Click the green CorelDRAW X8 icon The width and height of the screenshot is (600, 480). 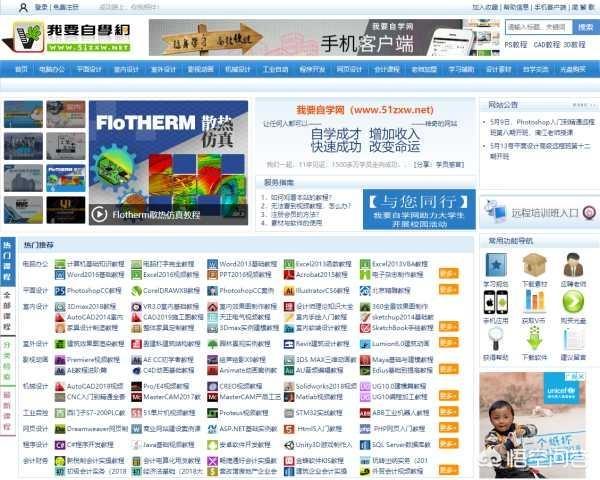point(137,291)
